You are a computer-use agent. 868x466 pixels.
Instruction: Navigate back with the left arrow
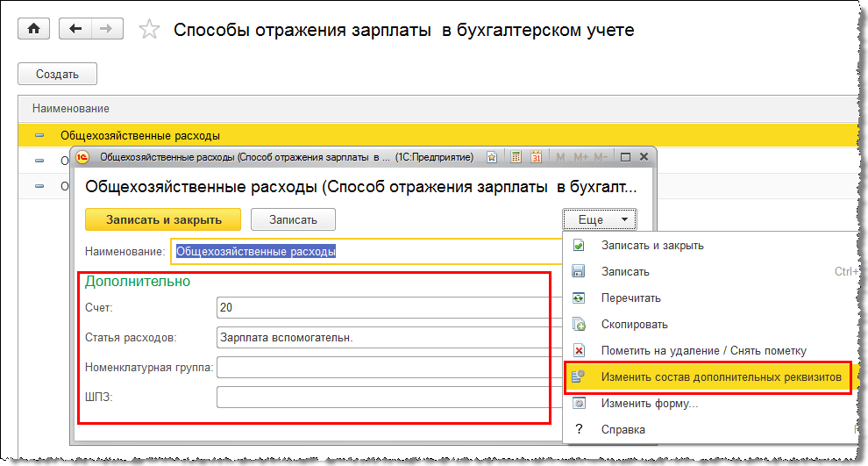pyautogui.click(x=75, y=28)
